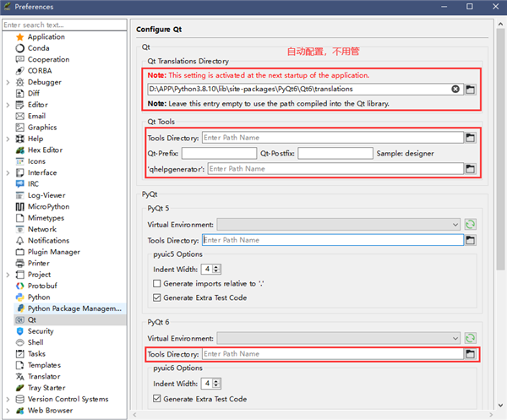Image resolution: width=507 pixels, height=420 pixels.
Task: Select the Email envelope icon
Action: [20, 116]
